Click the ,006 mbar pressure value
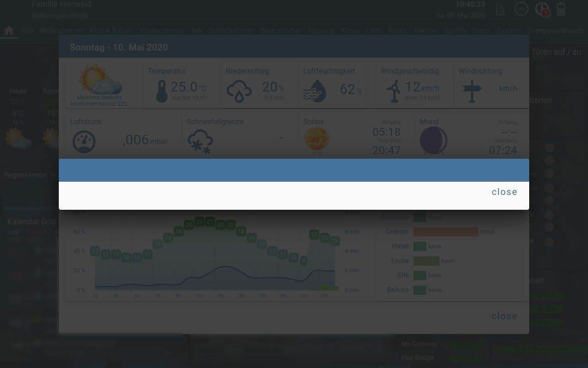The width and height of the screenshot is (588, 368). point(145,140)
